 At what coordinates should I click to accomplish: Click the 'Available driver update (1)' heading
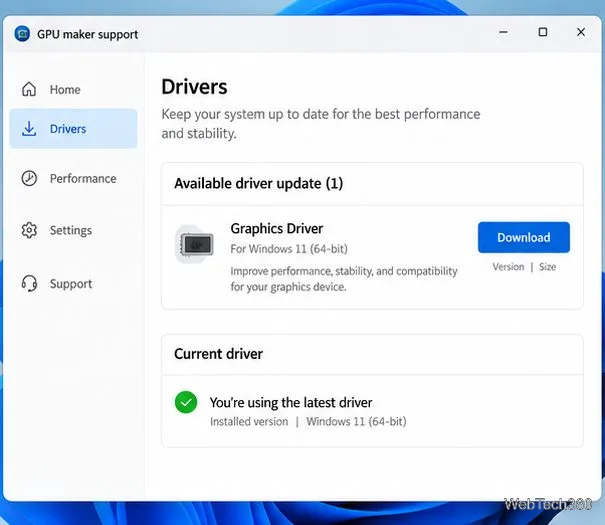[x=259, y=183]
